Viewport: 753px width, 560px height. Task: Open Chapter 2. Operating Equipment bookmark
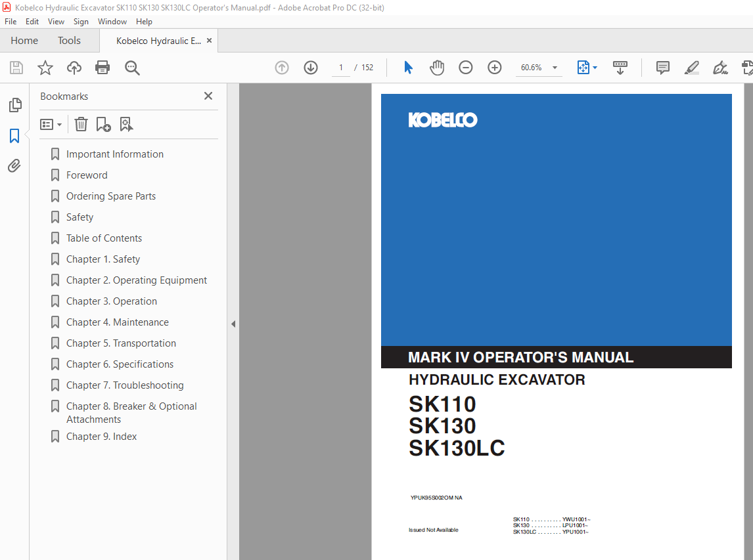(x=137, y=280)
